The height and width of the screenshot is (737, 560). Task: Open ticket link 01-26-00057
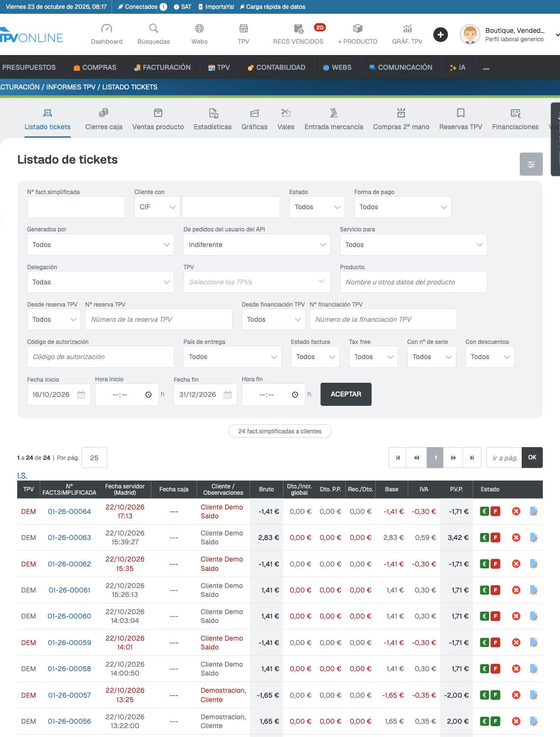(x=69, y=695)
